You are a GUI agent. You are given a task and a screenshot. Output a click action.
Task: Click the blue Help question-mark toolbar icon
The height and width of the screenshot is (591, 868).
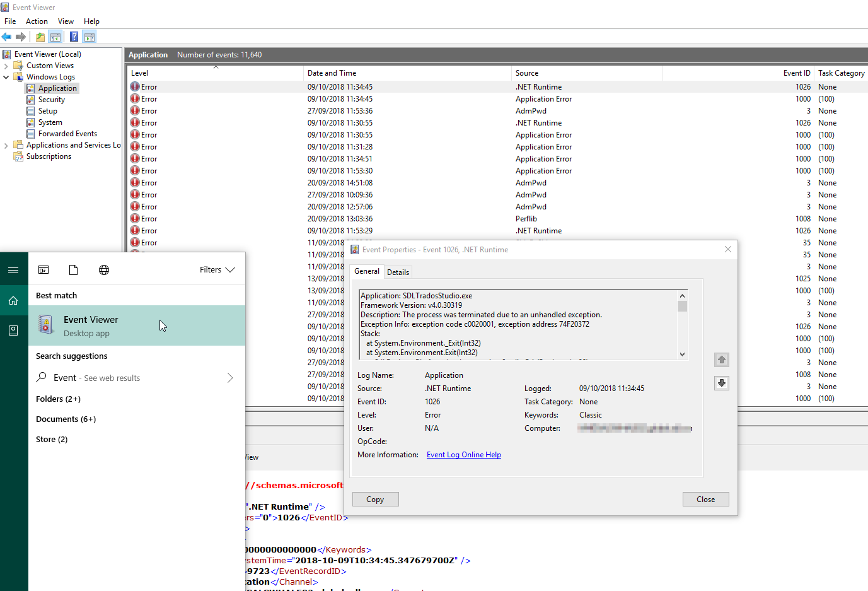[74, 37]
